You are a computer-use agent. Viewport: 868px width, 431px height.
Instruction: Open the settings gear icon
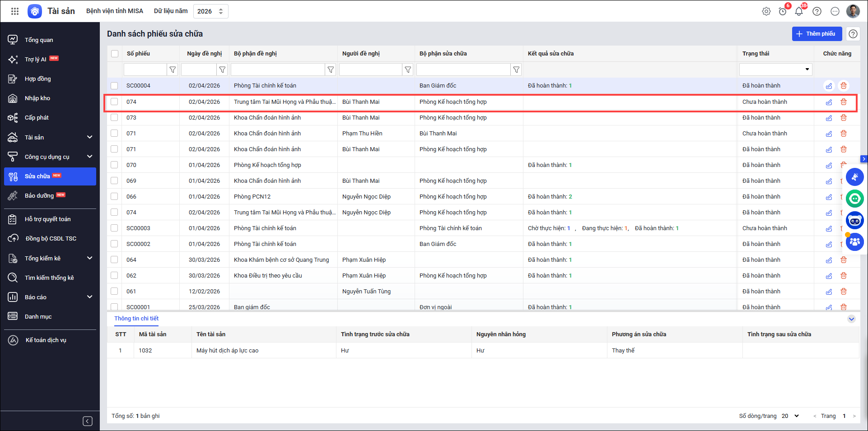[x=766, y=11]
